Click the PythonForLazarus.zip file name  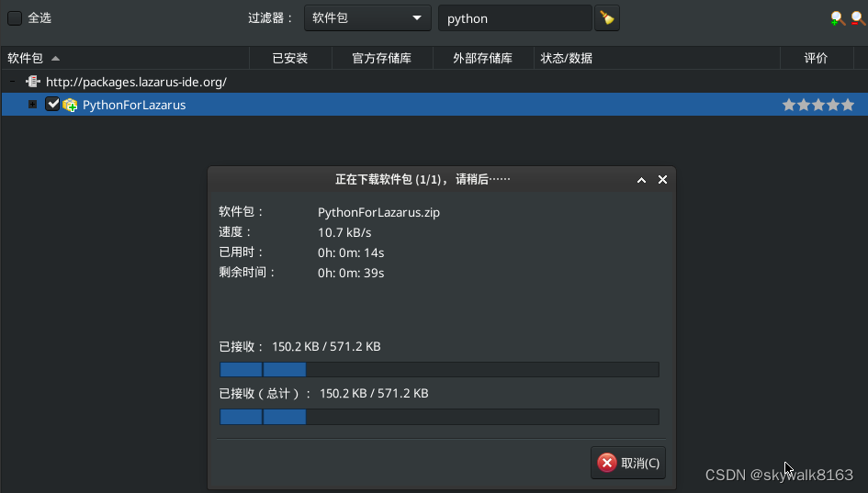click(x=378, y=212)
